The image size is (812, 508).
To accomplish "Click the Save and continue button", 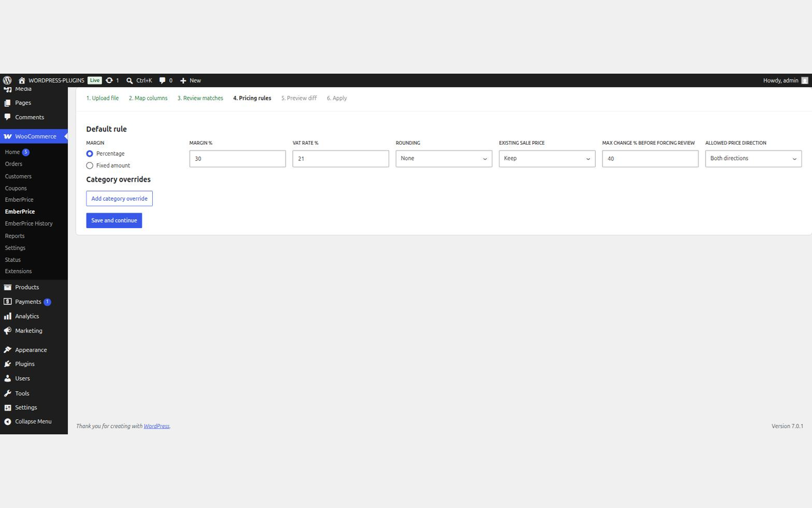I will [x=114, y=220].
